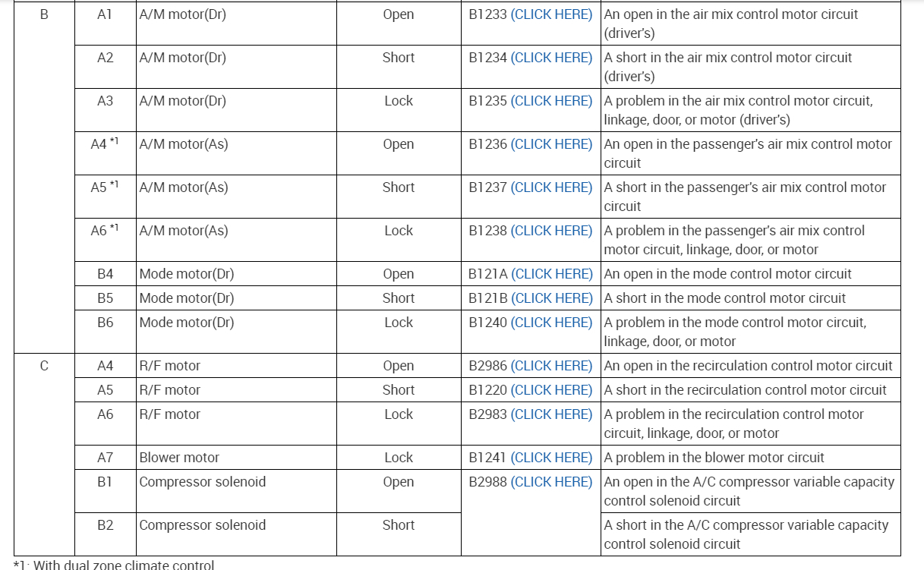Open the B2983 CLICK HERE hyperlink
The height and width of the screenshot is (570, 924).
coord(551,414)
